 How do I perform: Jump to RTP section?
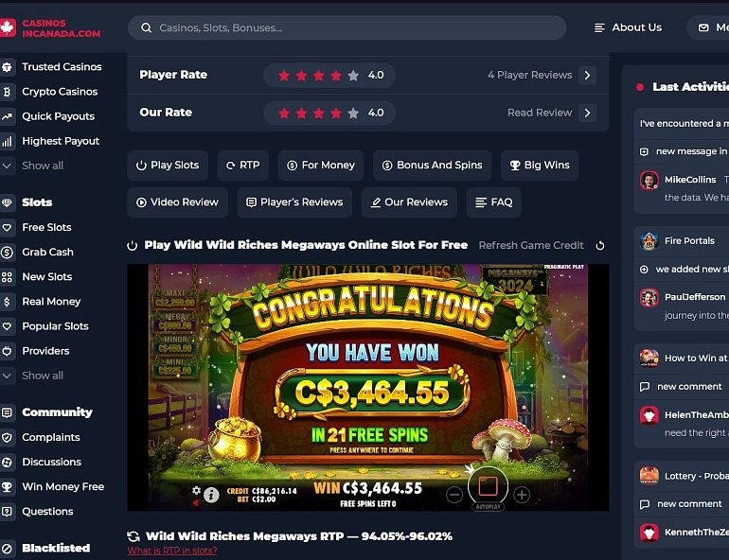point(243,166)
